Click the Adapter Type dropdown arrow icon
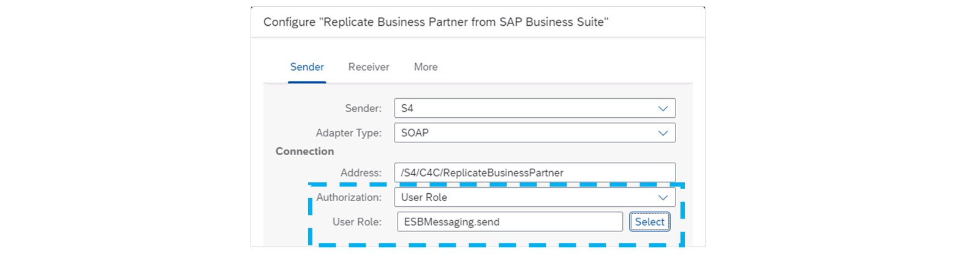Viewport: 980px width, 254px height. point(663,133)
